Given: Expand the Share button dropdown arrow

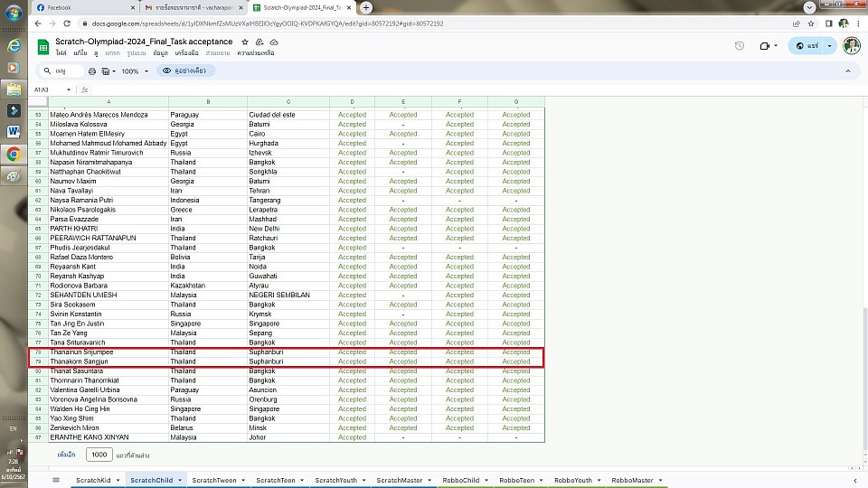Looking at the screenshot, I should click(829, 46).
